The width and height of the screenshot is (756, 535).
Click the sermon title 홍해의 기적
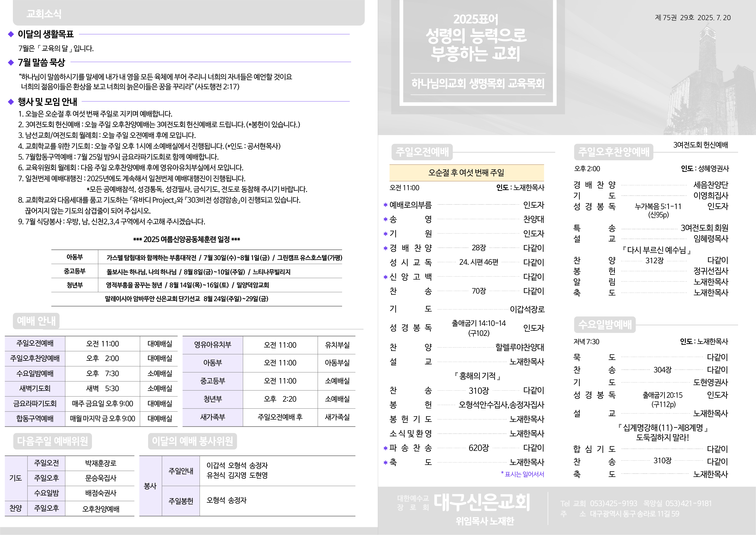tap(478, 376)
